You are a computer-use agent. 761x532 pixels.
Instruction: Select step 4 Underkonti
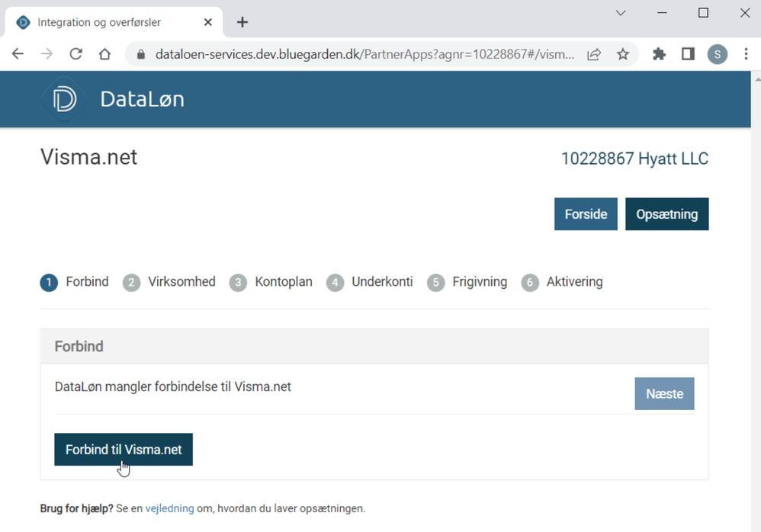[369, 282]
